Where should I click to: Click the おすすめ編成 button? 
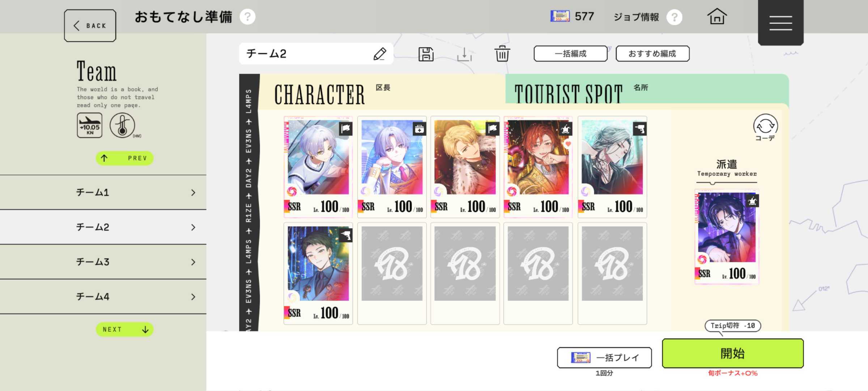[x=652, y=54]
